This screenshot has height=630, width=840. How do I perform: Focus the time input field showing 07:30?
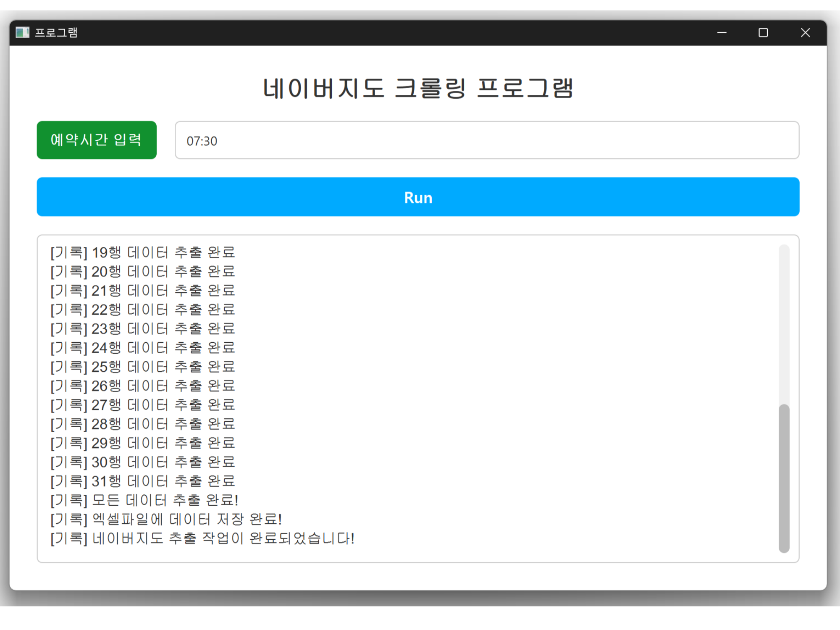pyautogui.click(x=487, y=140)
